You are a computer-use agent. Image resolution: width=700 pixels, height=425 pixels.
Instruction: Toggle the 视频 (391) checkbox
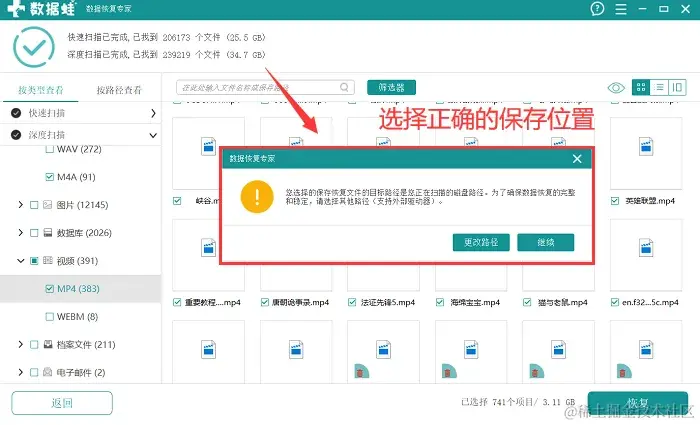coord(34,261)
